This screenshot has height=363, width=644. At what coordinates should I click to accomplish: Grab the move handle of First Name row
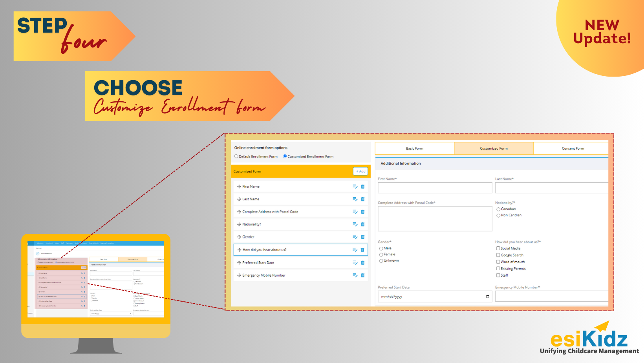[x=239, y=187]
